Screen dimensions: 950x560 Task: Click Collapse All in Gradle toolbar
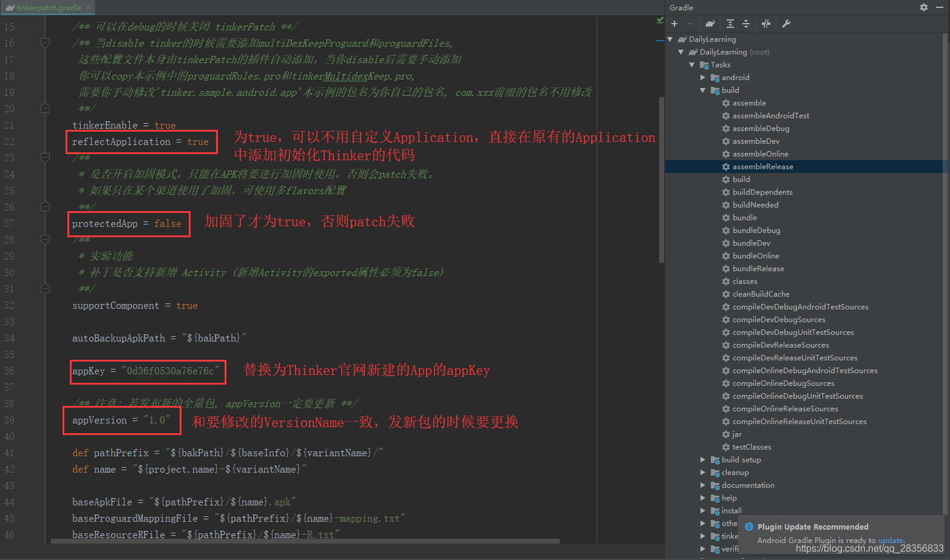coord(746,24)
